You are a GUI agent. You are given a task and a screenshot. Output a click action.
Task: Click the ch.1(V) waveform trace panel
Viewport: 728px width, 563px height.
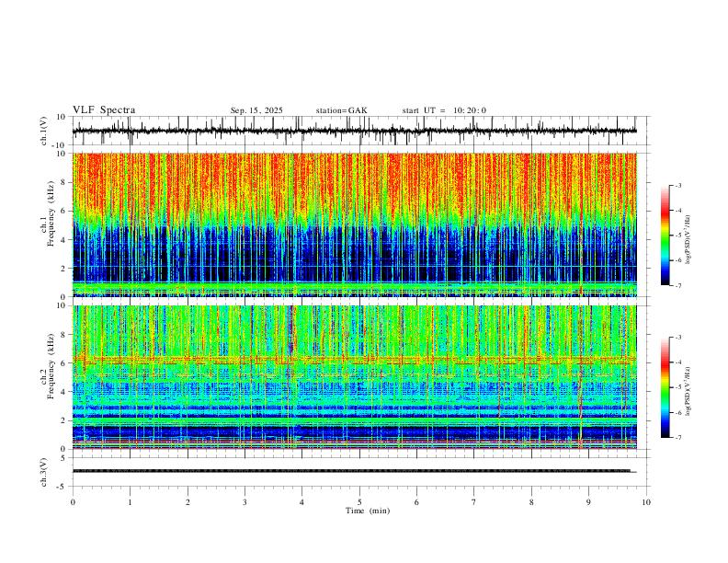point(361,131)
